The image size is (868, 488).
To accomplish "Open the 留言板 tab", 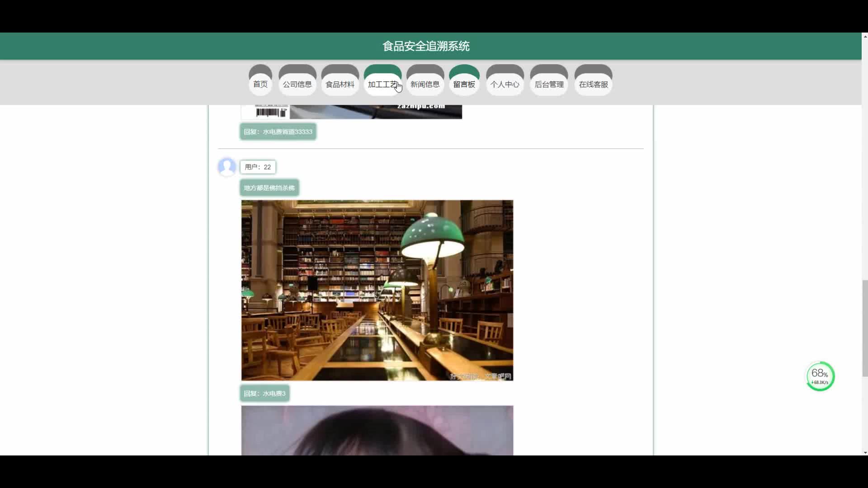I will click(464, 84).
